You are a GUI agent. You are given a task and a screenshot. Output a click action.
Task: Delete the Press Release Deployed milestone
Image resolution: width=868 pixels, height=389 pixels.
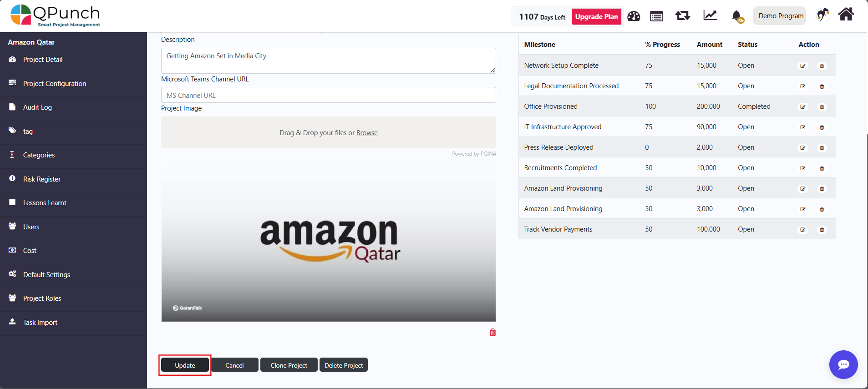coord(822,148)
